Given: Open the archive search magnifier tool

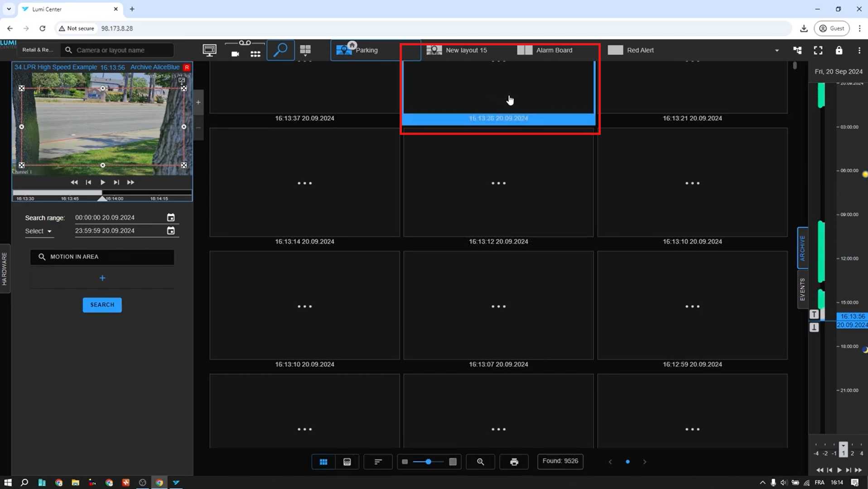Looking at the screenshot, I should point(280,50).
